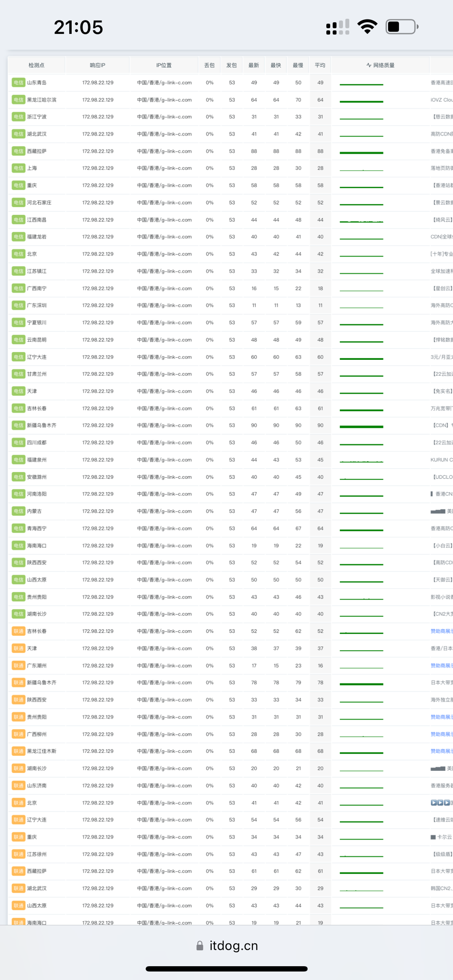The width and height of the screenshot is (453, 980).
Task: Select response IP in 电信 上海 row
Action: [98, 168]
